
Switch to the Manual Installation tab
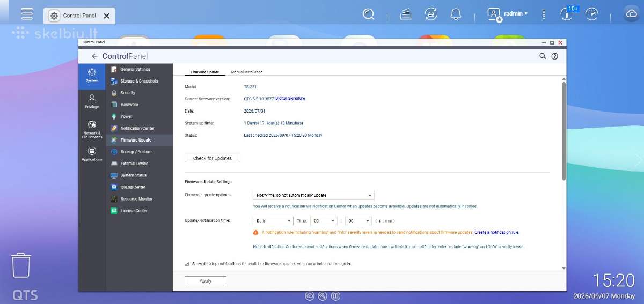coord(246,72)
